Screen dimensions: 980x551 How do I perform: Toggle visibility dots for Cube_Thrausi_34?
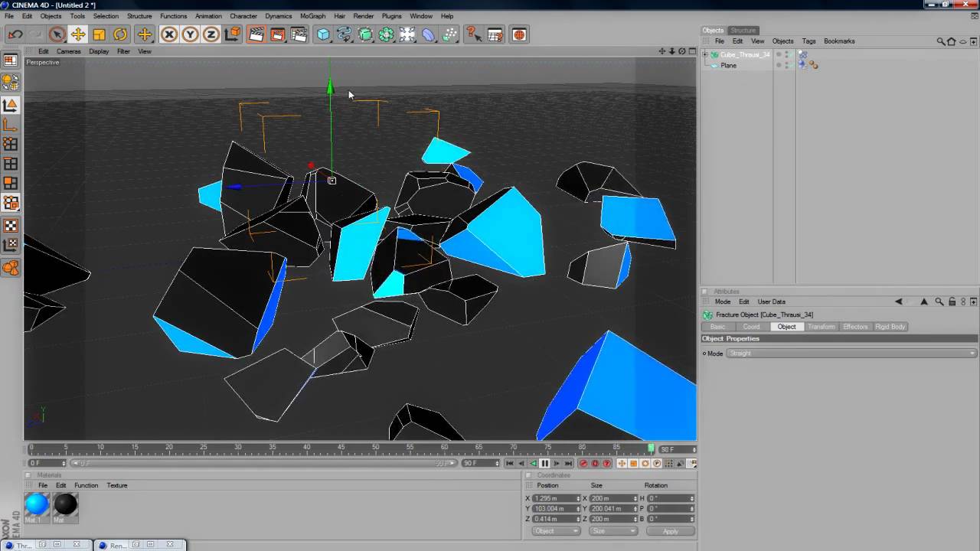pyautogui.click(x=787, y=55)
